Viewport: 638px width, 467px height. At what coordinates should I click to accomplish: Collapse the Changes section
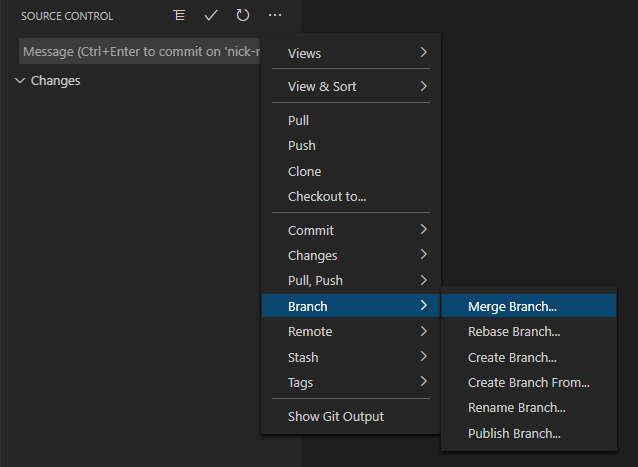tap(20, 81)
